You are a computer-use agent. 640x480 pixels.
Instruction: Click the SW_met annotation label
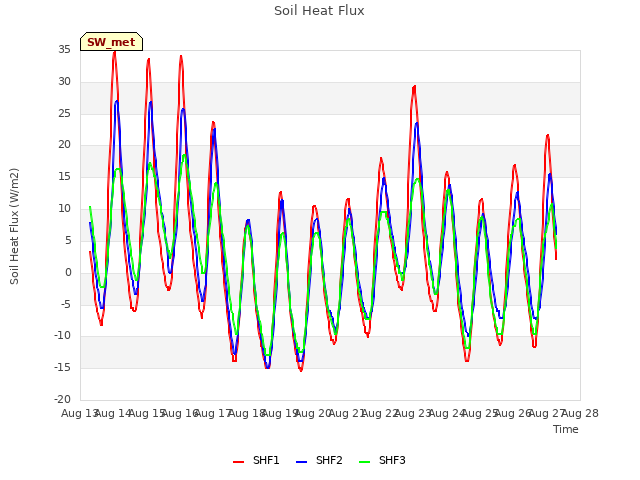click(111, 42)
